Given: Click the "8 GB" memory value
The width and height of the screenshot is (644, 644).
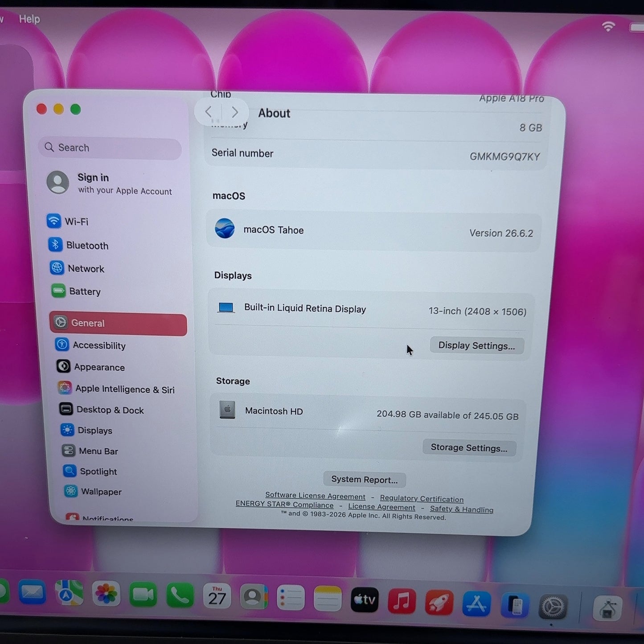Looking at the screenshot, I should pyautogui.click(x=530, y=128).
